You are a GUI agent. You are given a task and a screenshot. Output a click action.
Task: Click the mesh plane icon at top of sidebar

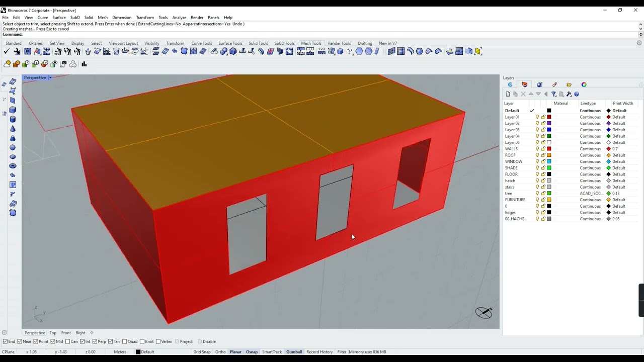[13, 81]
